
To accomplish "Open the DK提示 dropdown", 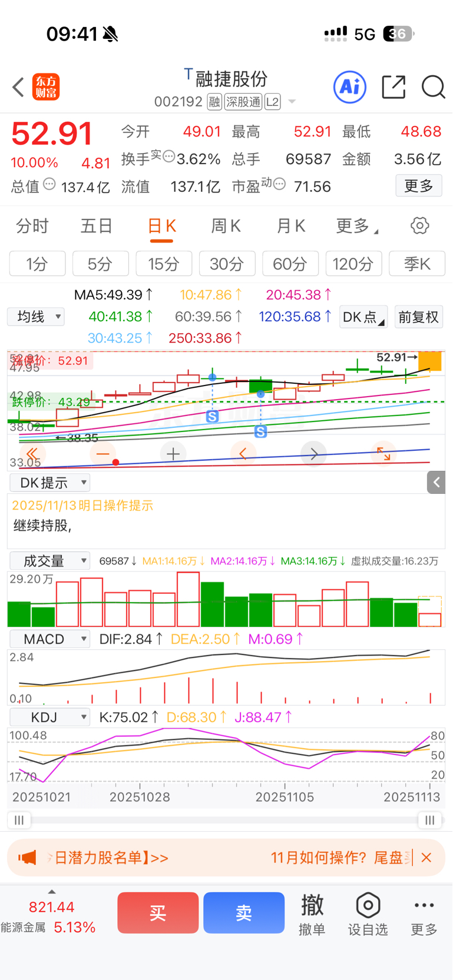I will (x=50, y=483).
